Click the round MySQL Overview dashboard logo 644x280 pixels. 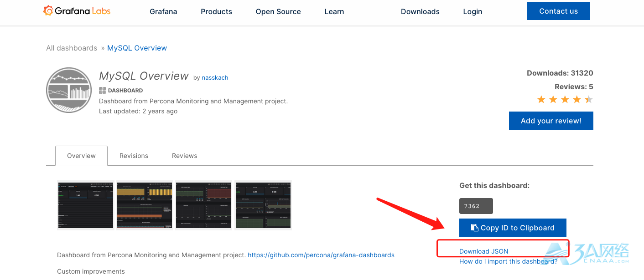tap(69, 90)
